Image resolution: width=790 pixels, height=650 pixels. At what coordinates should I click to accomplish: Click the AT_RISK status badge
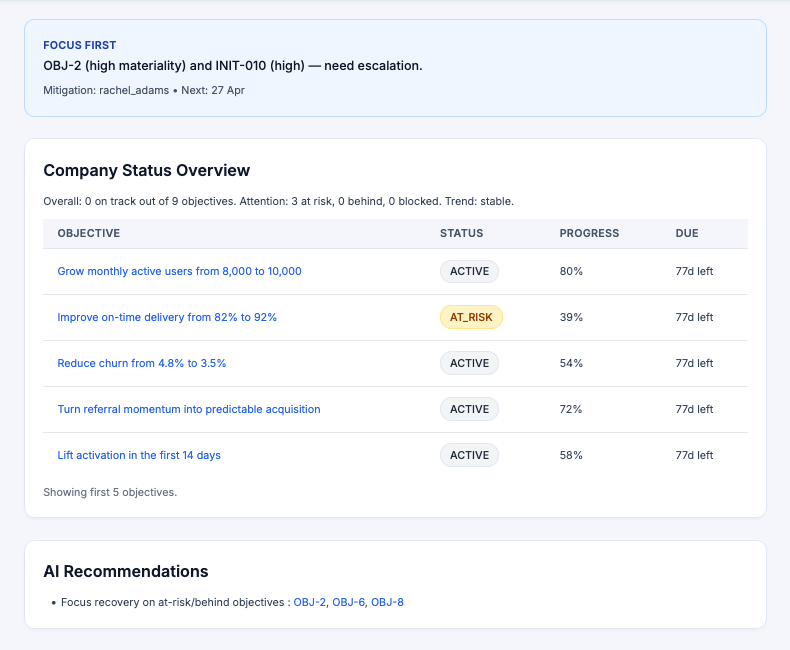coord(471,317)
